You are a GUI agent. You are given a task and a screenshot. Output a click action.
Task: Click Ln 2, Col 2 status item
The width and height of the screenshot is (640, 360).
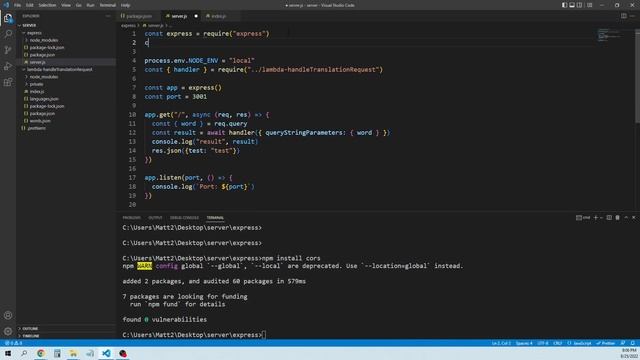point(501,343)
